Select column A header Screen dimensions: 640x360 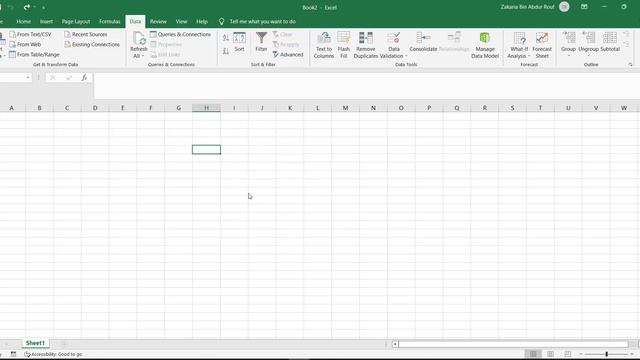(x=11, y=108)
